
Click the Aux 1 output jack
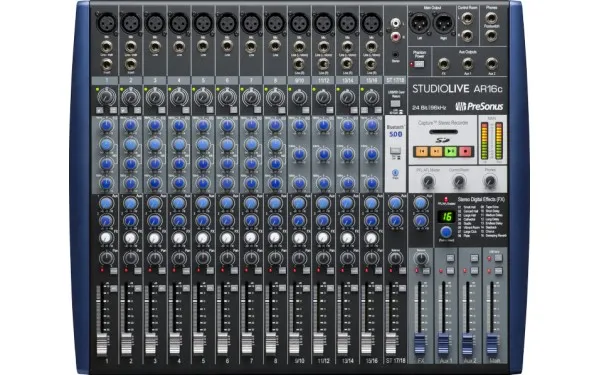point(467,63)
